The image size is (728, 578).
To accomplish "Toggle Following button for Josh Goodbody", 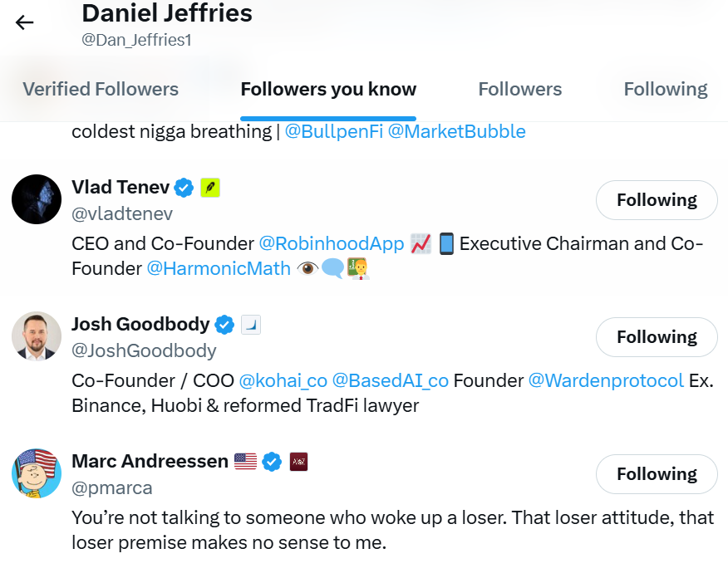I will point(657,337).
